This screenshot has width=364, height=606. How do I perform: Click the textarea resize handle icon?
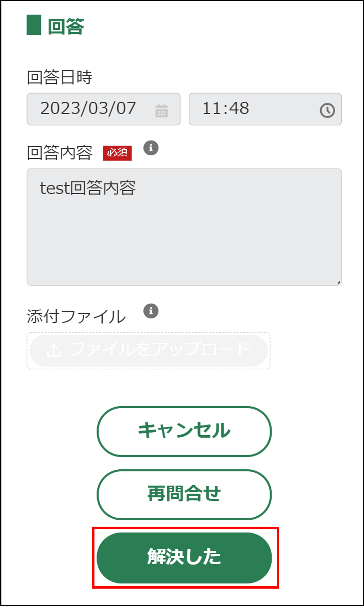click(x=339, y=282)
